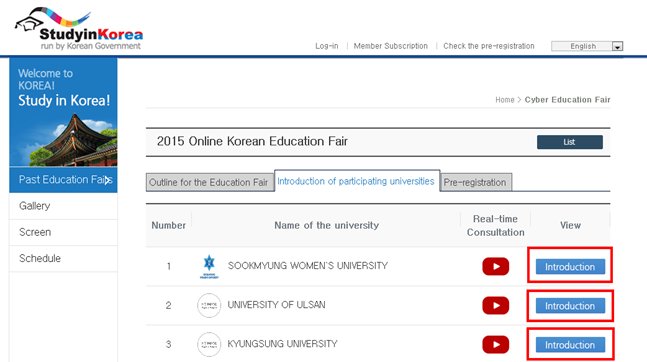The height and width of the screenshot is (362, 647).
Task: Click the View column header
Action: [x=570, y=225]
